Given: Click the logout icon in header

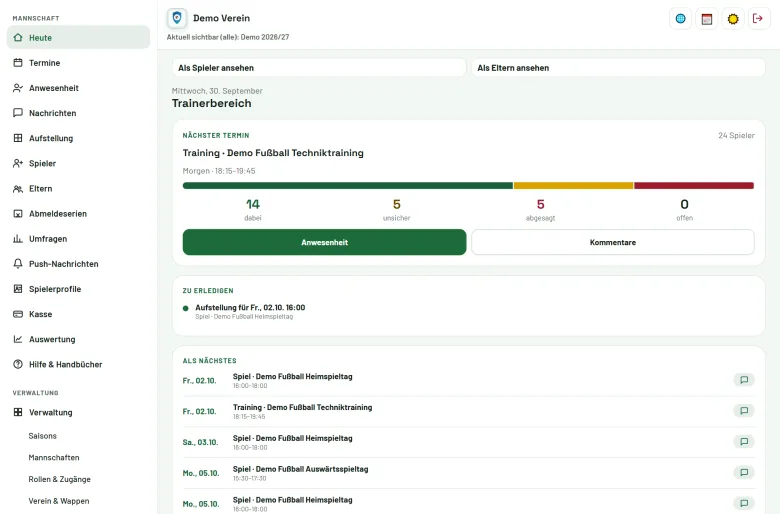Looking at the screenshot, I should point(759,19).
